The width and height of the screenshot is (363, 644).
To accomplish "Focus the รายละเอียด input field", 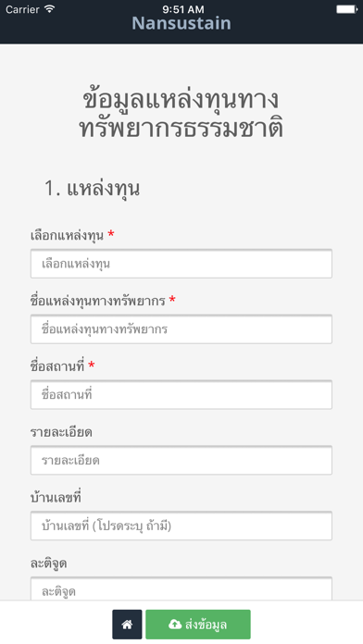I will pyautogui.click(x=181, y=461).
